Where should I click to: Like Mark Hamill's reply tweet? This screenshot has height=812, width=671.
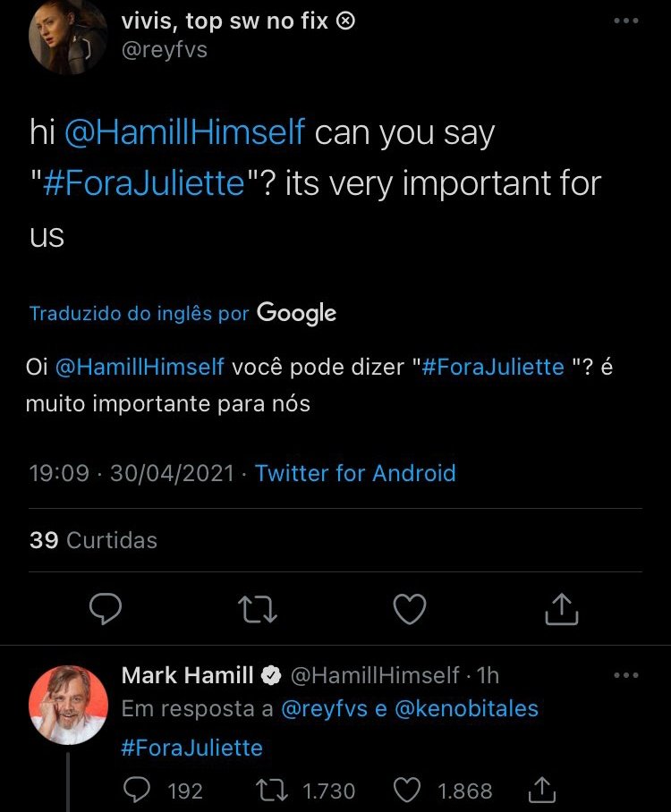tap(408, 791)
